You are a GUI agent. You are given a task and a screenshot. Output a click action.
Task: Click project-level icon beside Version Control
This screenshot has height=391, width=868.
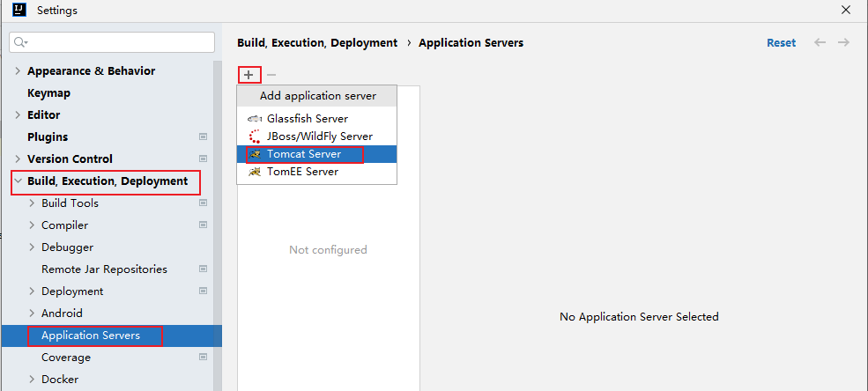tap(204, 159)
